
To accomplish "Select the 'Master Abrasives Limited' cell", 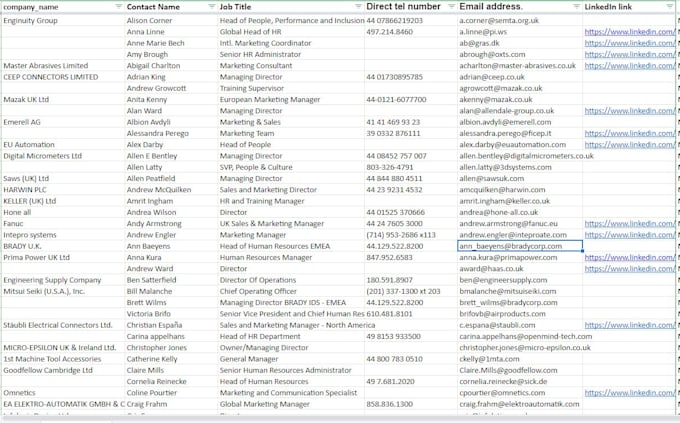I will [x=62, y=66].
